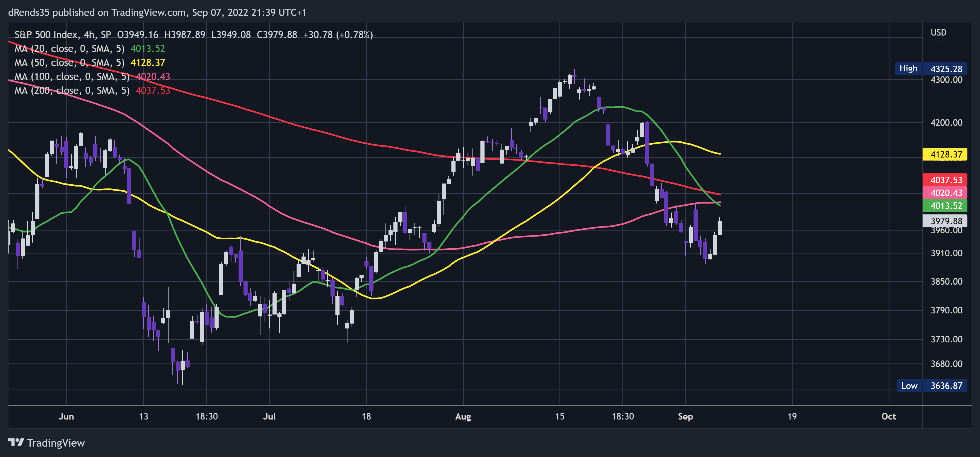
Task: Click the 13 date label on time axis
Action: coord(143,416)
